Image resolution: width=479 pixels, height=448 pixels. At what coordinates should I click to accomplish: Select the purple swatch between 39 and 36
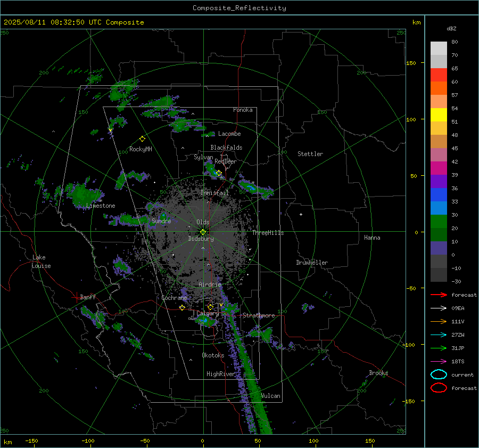click(x=439, y=182)
